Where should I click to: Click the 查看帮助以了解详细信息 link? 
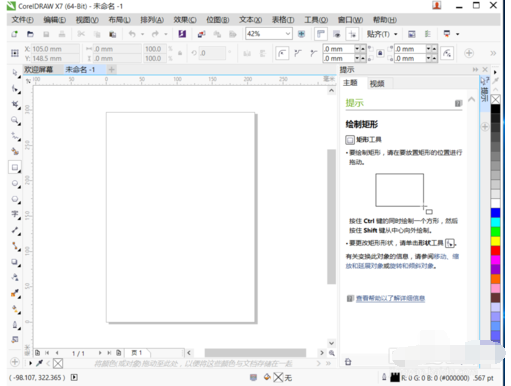(390, 298)
